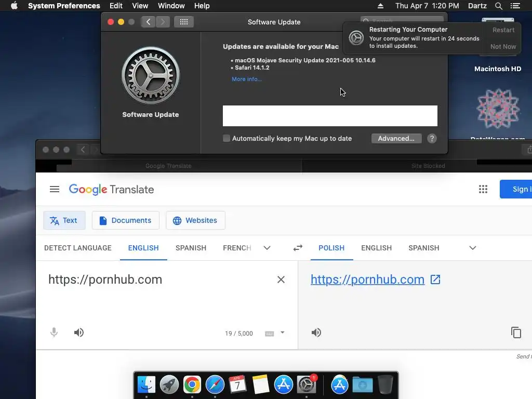Switch to Websites translation mode
532x399 pixels.
[x=195, y=220]
